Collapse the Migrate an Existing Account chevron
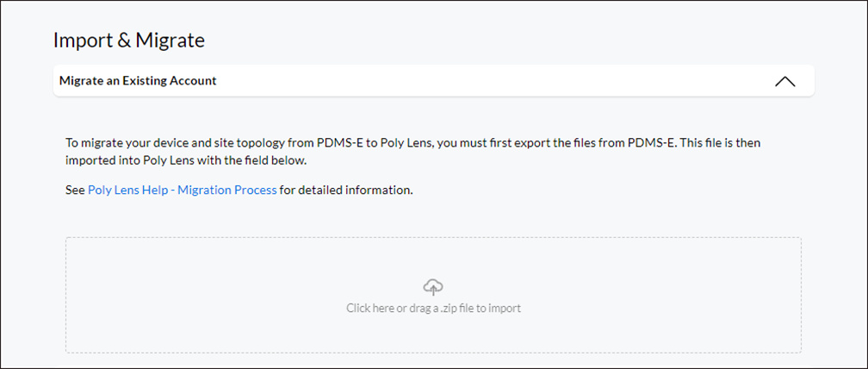 (785, 81)
